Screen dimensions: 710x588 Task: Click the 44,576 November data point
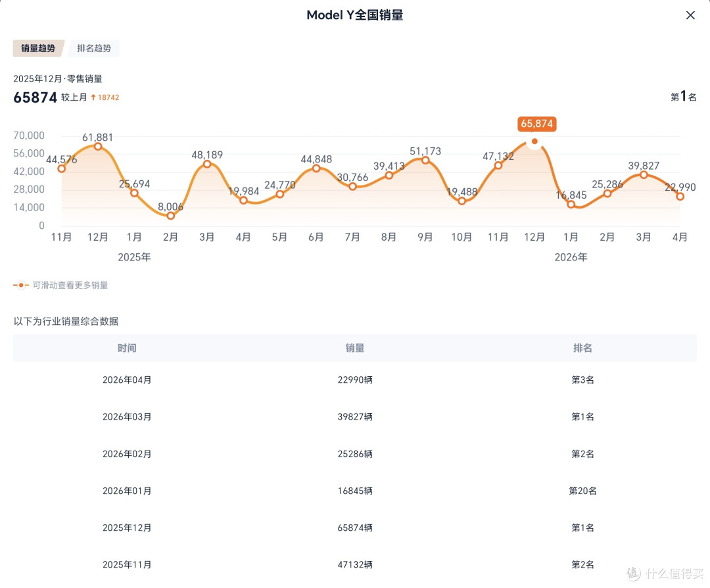click(62, 168)
